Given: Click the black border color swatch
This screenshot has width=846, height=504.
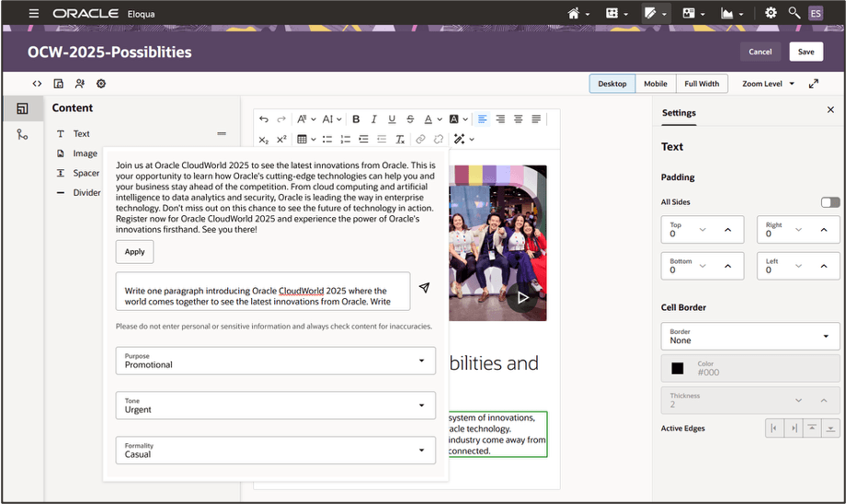Looking at the screenshot, I should tap(678, 369).
